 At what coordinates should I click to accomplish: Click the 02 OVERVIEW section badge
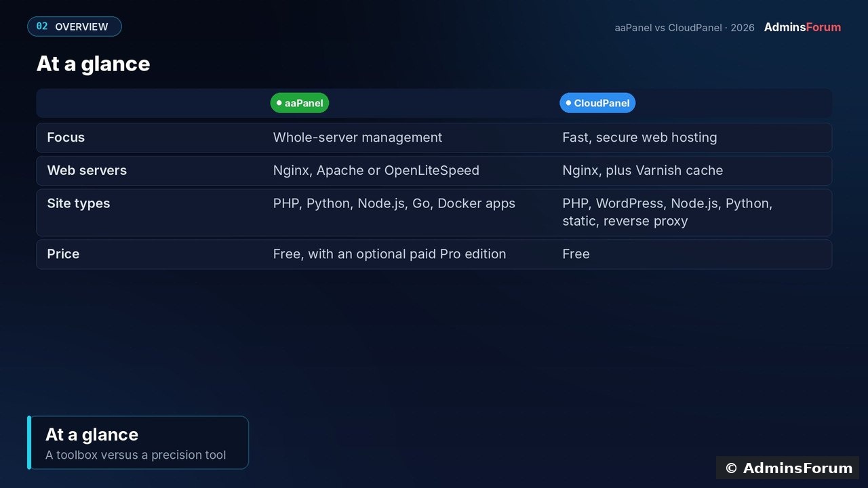[x=75, y=26]
